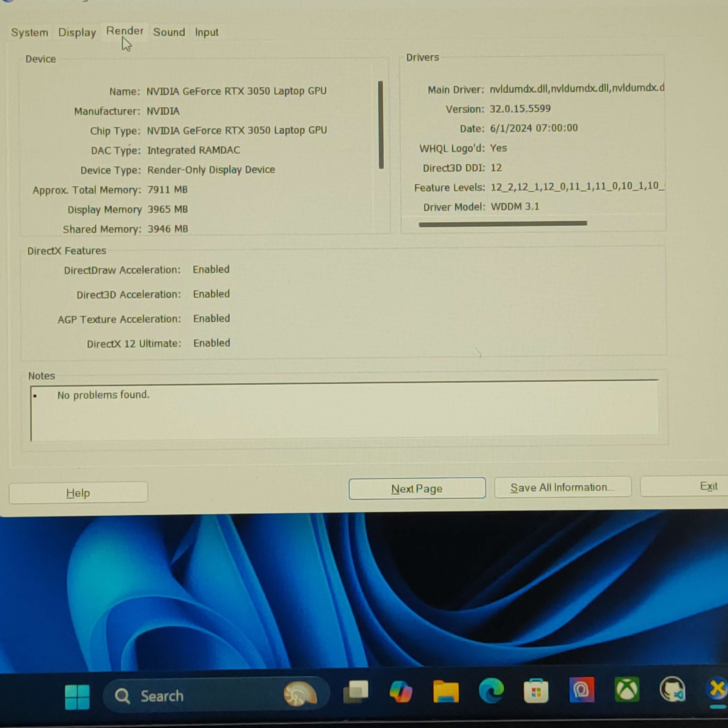This screenshot has height=728, width=728.
Task: Select the Input tab
Action: click(x=206, y=32)
